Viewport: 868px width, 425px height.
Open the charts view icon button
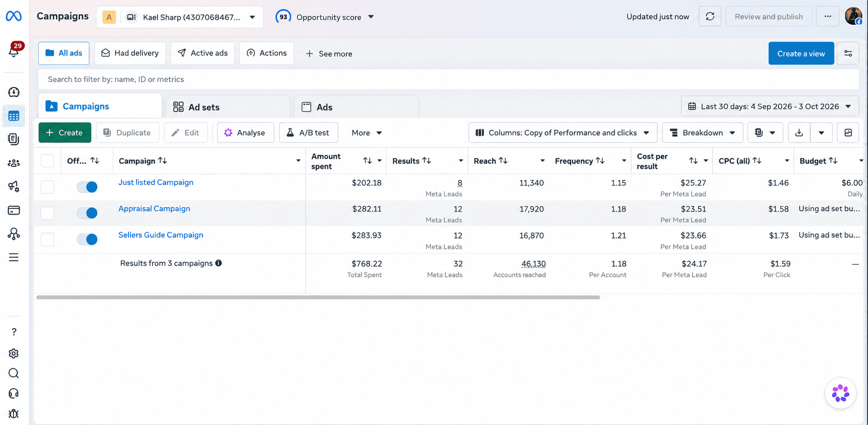pos(848,133)
